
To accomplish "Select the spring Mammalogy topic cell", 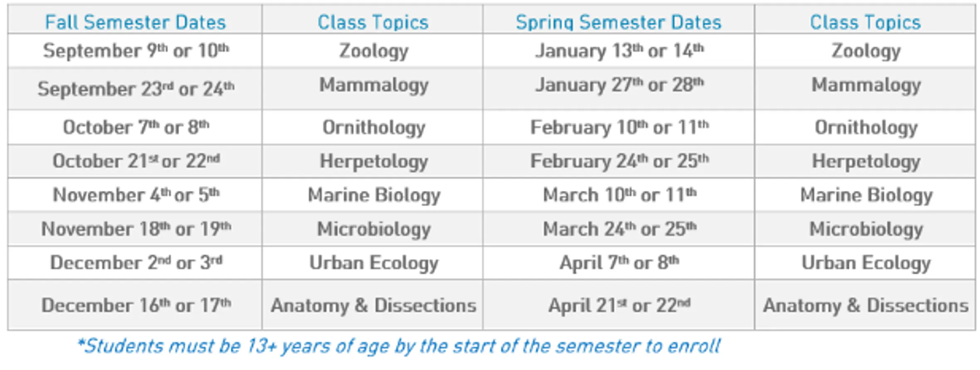I will (x=866, y=85).
